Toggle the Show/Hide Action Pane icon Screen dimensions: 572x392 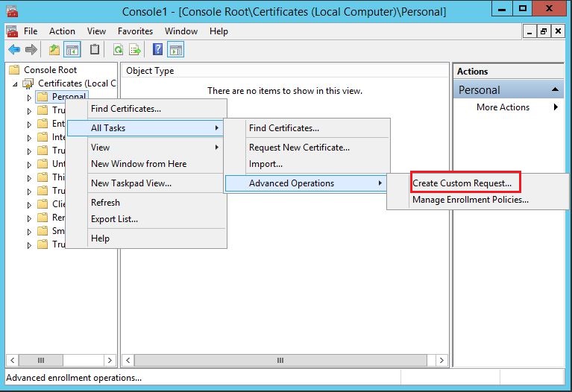pos(176,50)
